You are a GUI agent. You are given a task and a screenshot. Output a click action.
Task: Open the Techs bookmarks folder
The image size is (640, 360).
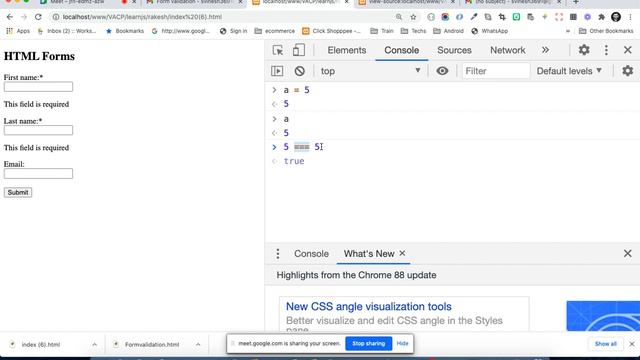coord(413,31)
